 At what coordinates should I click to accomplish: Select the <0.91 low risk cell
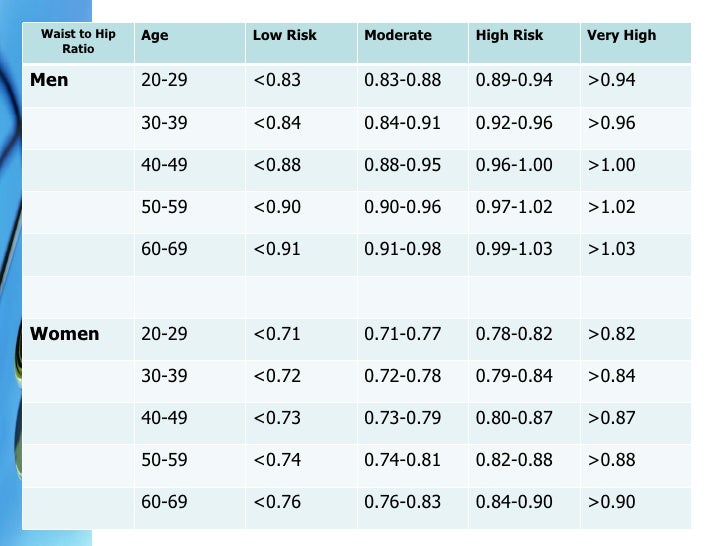pyautogui.click(x=277, y=249)
